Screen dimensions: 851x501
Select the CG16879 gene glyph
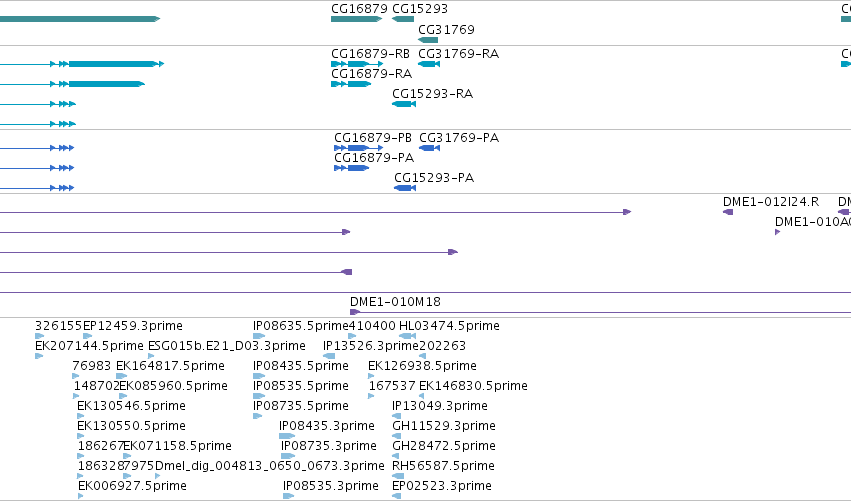pyautogui.click(x=357, y=19)
